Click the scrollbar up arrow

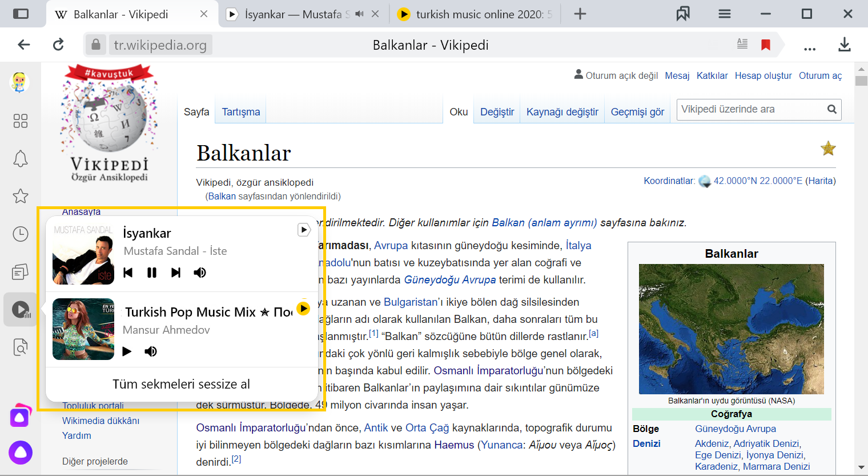coord(861,69)
